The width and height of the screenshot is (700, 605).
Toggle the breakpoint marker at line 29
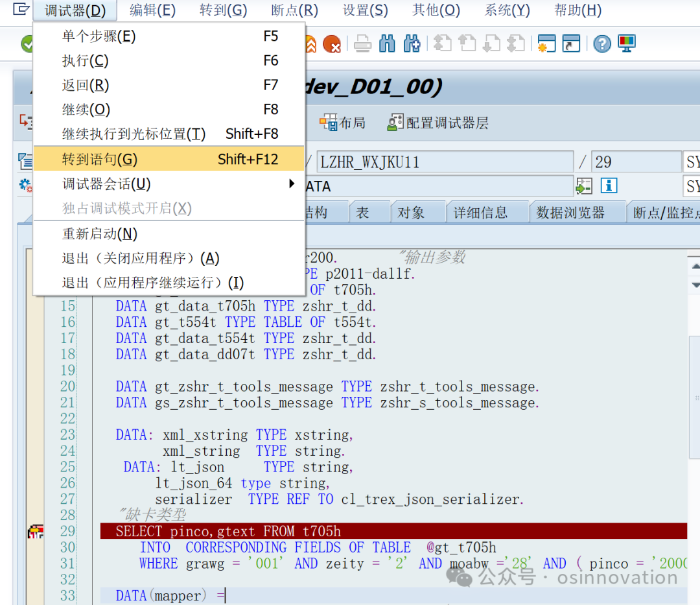tap(34, 531)
